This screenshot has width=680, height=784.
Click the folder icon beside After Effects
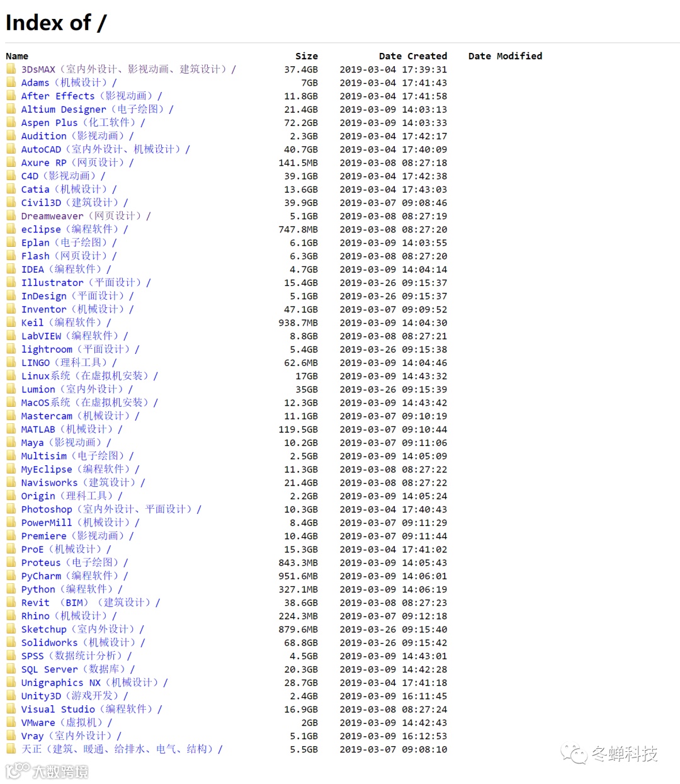(11, 96)
